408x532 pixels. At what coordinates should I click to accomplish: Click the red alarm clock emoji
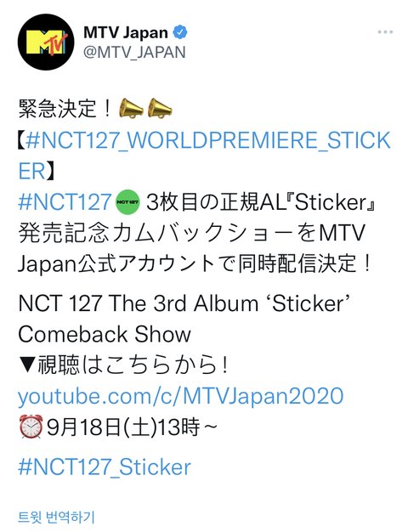click(31, 427)
